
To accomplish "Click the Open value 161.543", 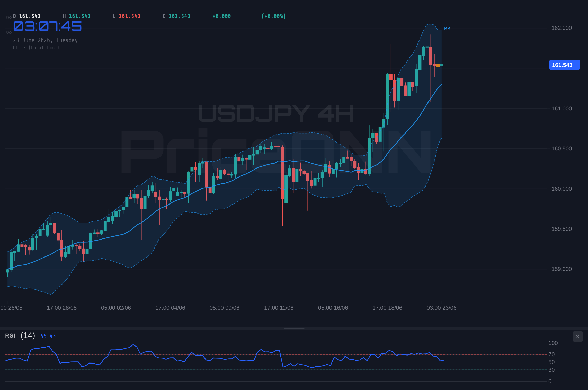I will point(30,16).
